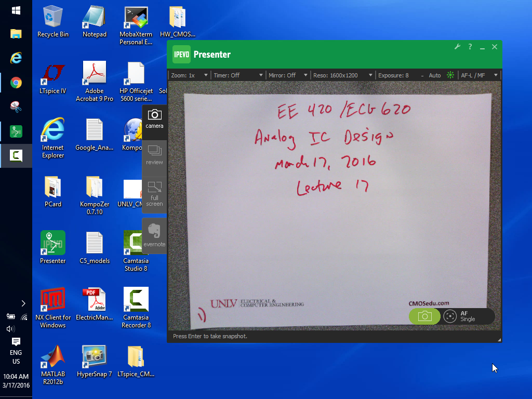Grab the Presenter window resize grip

[499, 340]
